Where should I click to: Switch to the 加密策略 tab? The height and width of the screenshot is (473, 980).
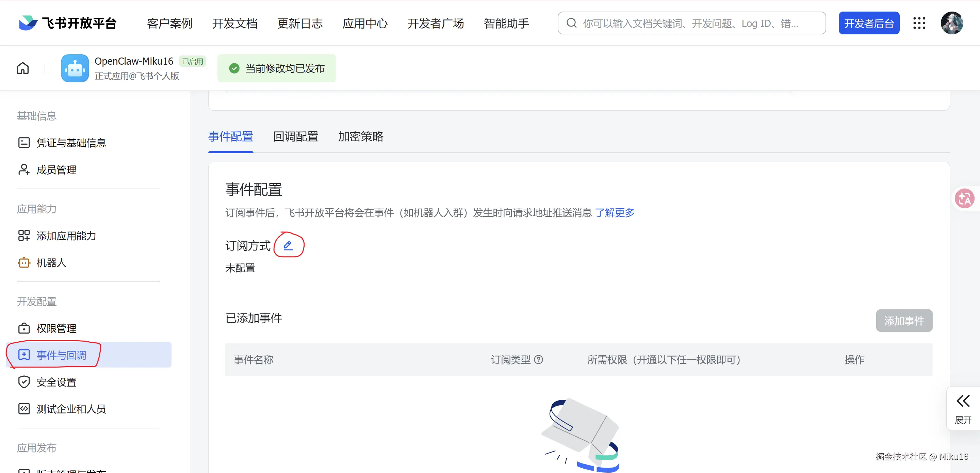[x=360, y=136]
